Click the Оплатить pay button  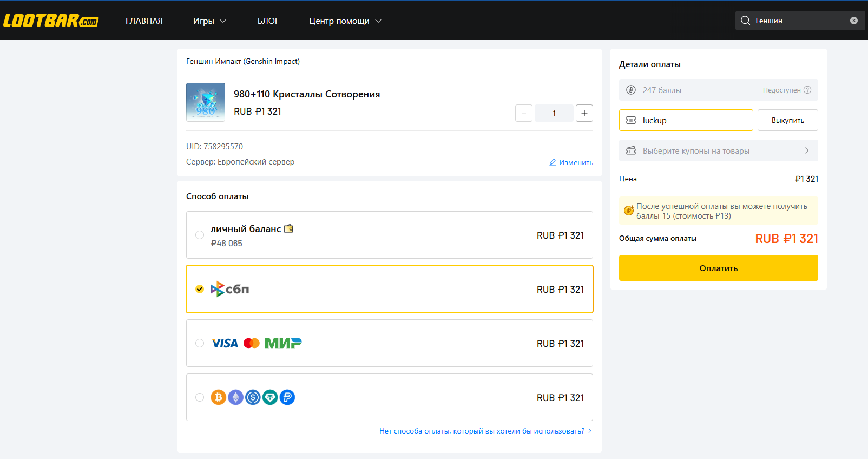coord(719,268)
